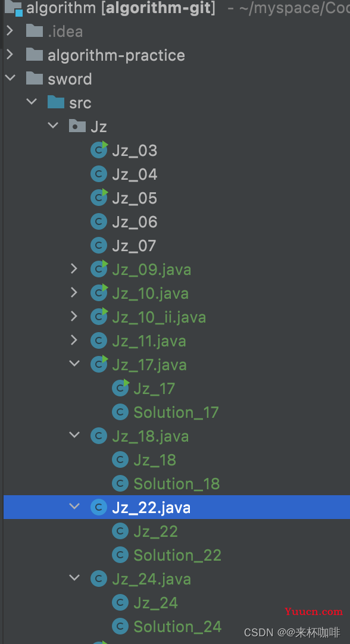Click the Jz package folder icon
This screenshot has width=350, height=644.
[77, 126]
